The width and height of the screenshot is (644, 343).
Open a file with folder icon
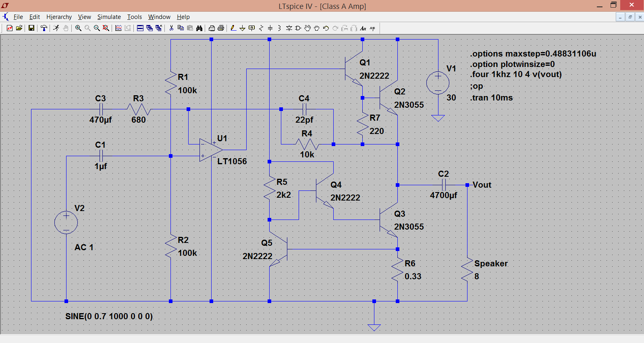point(19,28)
